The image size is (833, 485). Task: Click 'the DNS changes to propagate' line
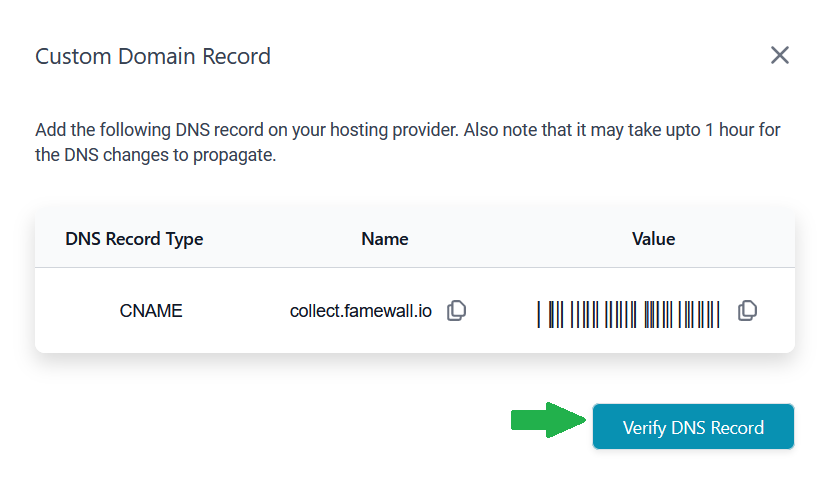pos(155,157)
